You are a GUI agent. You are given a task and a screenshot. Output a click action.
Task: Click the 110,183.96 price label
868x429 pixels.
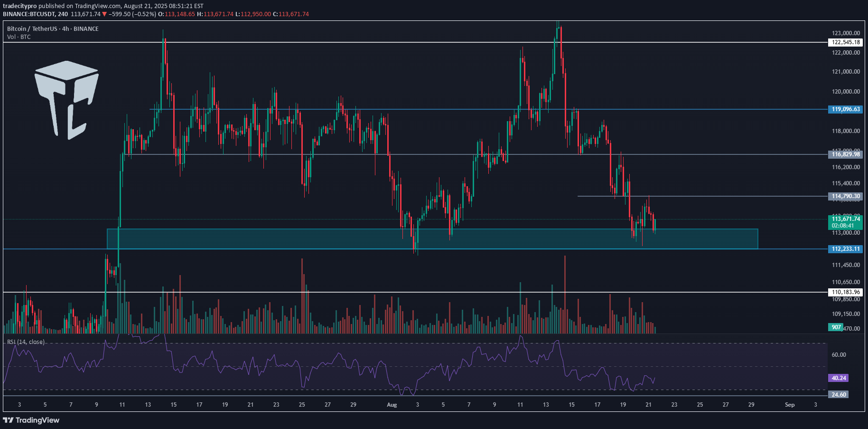(846, 292)
